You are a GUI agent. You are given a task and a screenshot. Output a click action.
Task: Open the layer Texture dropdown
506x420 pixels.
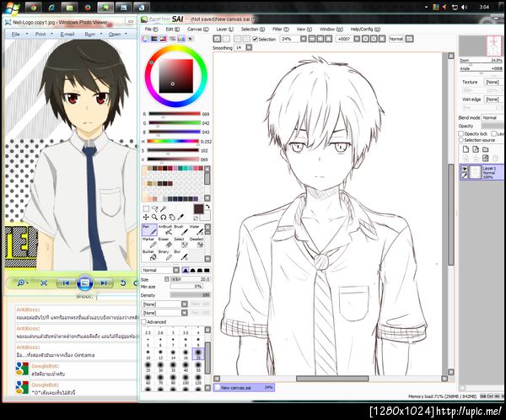point(493,82)
